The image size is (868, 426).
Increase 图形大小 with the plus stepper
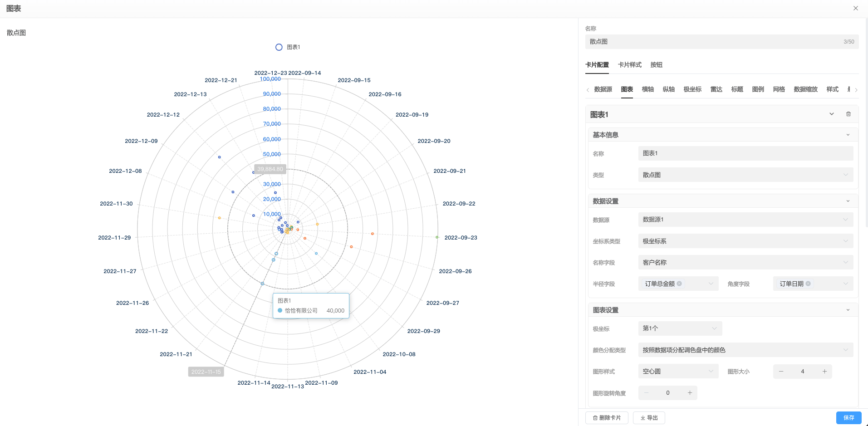click(x=824, y=371)
